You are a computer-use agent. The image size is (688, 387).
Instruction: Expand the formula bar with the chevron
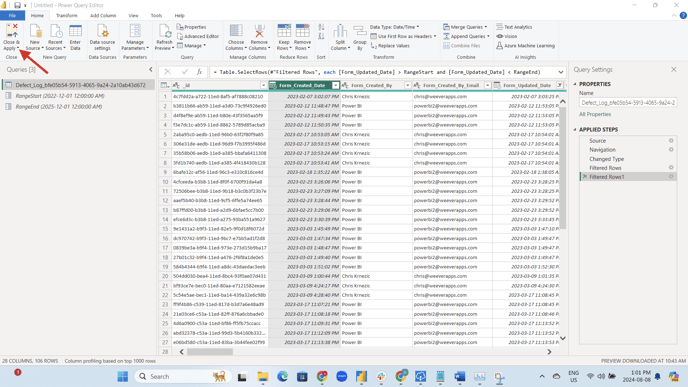coord(561,72)
